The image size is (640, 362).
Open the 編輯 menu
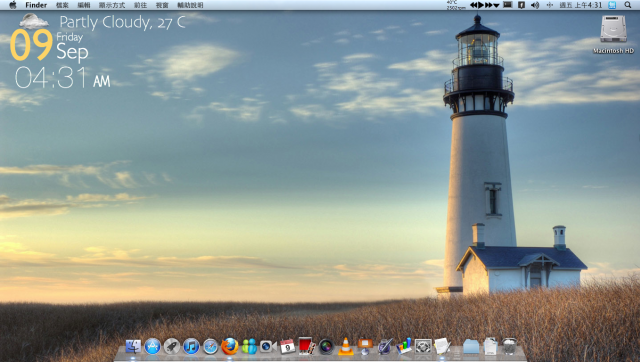coord(84,5)
